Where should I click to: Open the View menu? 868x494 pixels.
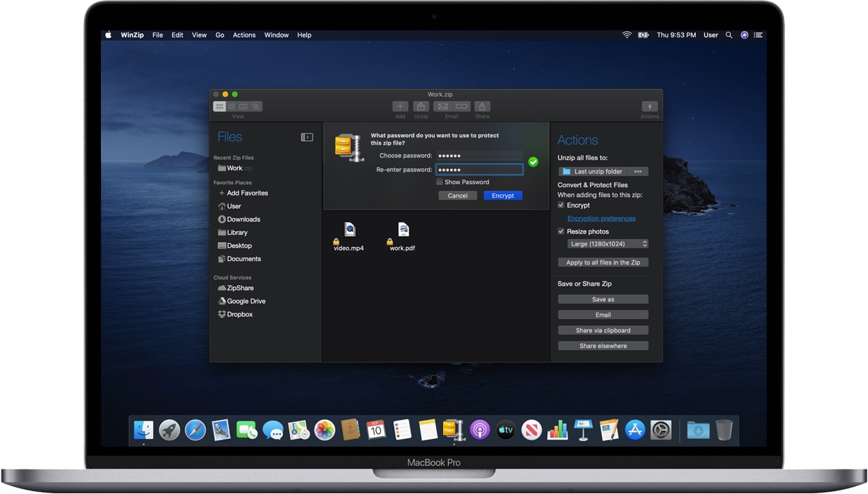pos(200,35)
